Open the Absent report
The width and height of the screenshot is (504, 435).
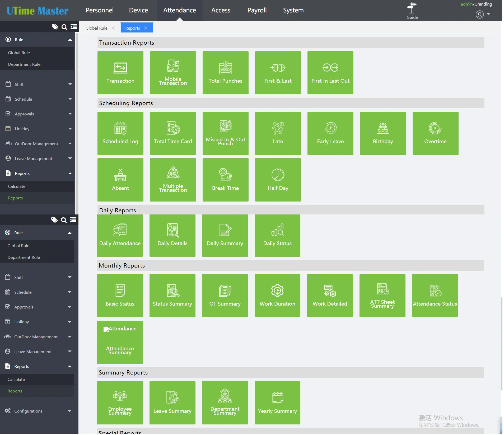click(120, 180)
